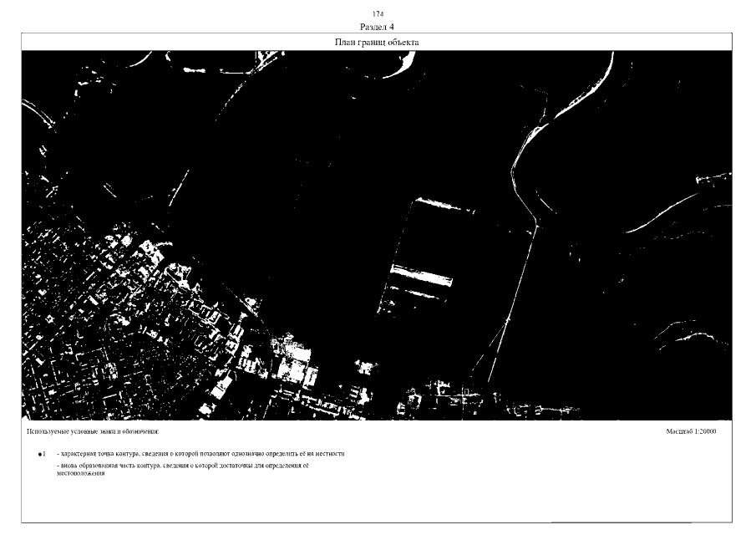The image size is (756, 535).
Task: Click the legend line starting "характерная точка контура"
Action: pos(200,453)
